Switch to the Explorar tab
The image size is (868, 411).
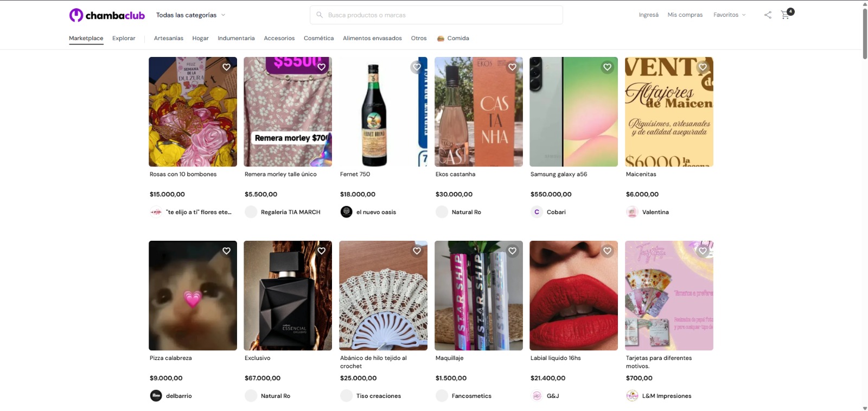tap(124, 38)
